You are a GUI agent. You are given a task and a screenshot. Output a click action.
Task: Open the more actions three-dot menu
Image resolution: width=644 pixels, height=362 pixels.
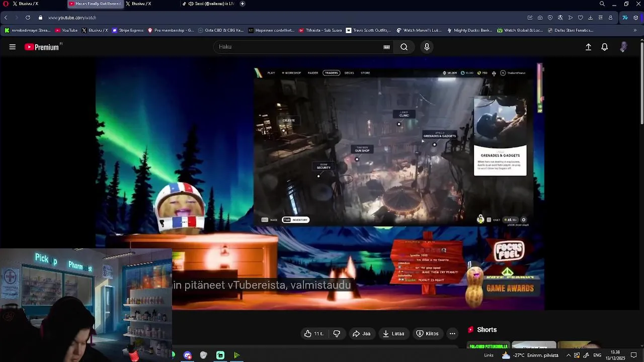[452, 333]
